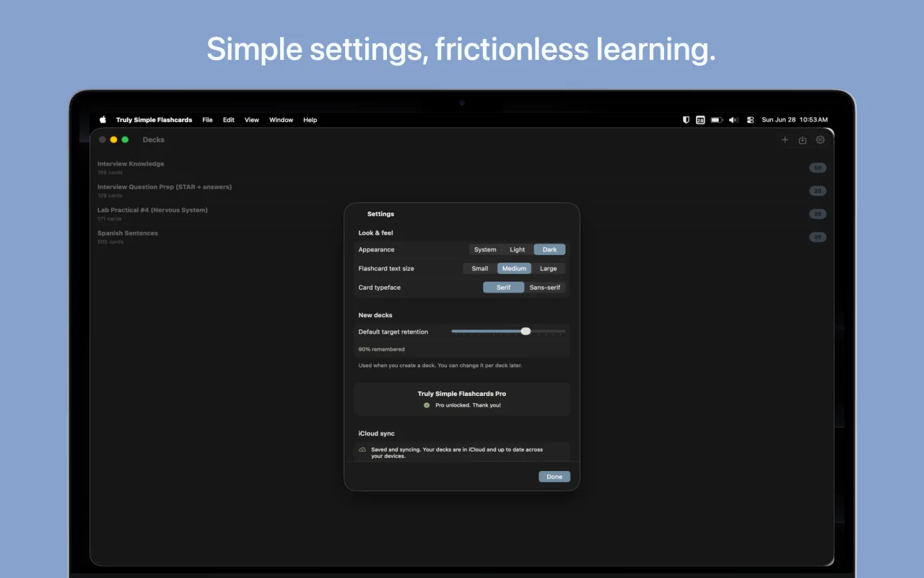Open the Help menu
Screen dimensions: 924x578
click(310, 120)
